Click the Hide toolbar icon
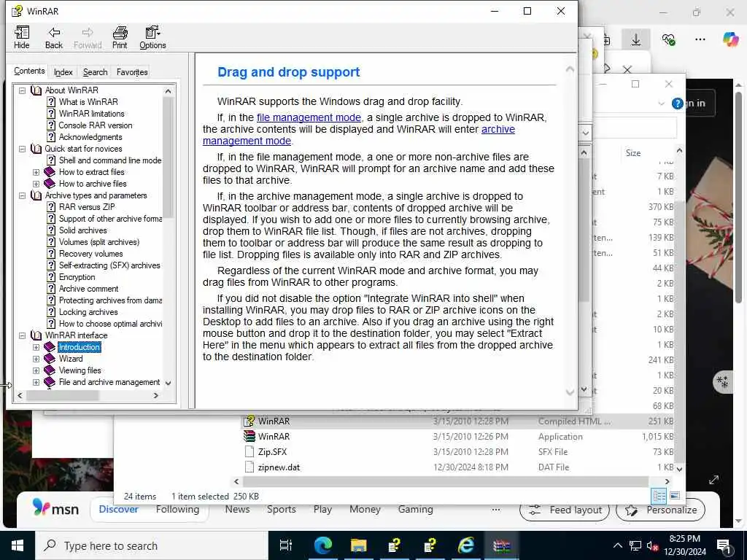The height and width of the screenshot is (560, 747). pos(21,38)
